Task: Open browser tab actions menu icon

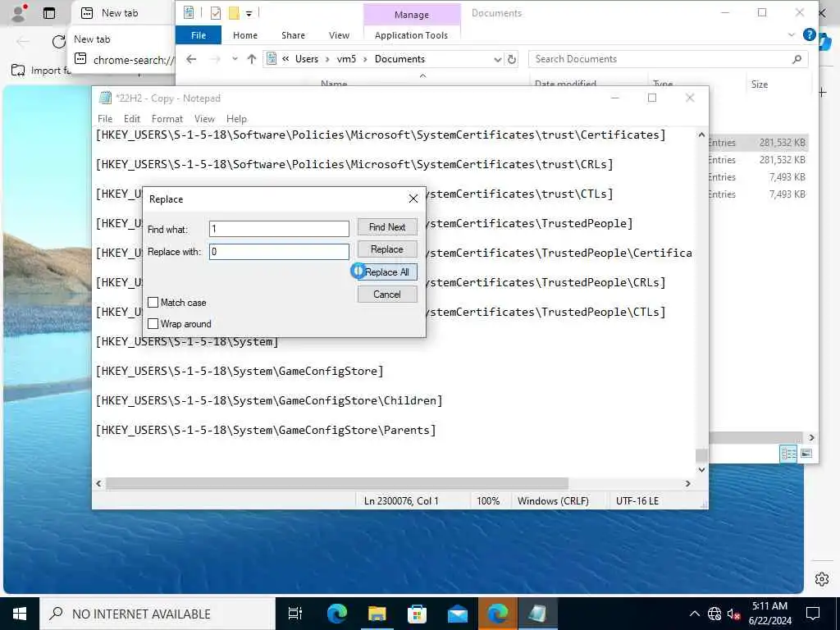Action: [x=48, y=13]
